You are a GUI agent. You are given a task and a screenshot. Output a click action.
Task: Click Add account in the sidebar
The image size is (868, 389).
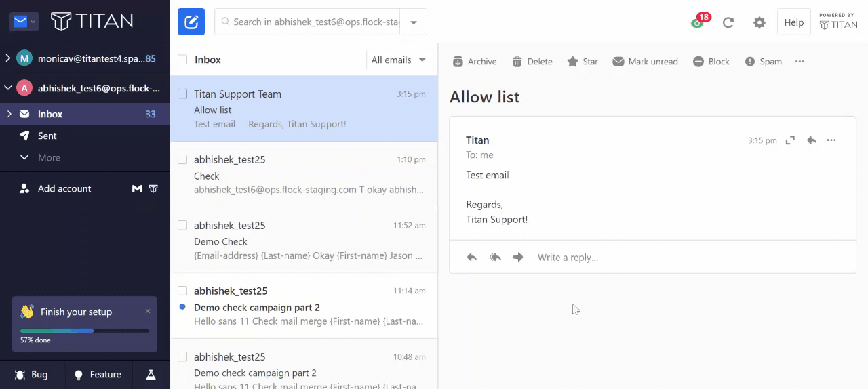64,189
